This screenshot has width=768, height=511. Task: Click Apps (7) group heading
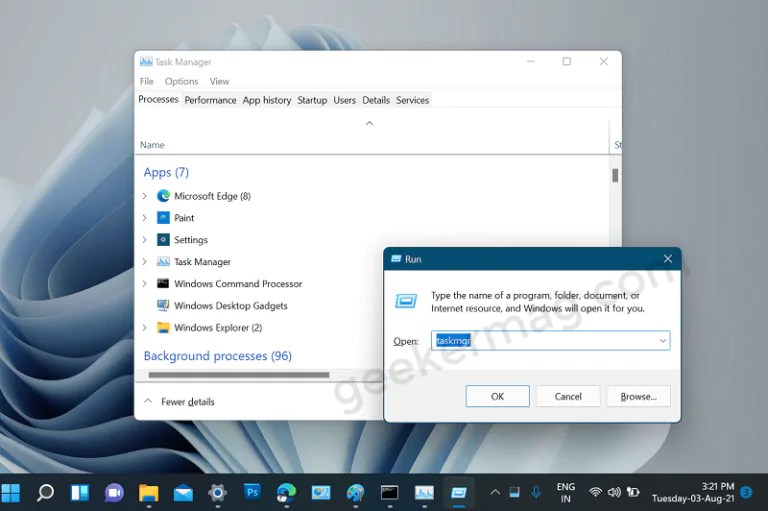[166, 172]
